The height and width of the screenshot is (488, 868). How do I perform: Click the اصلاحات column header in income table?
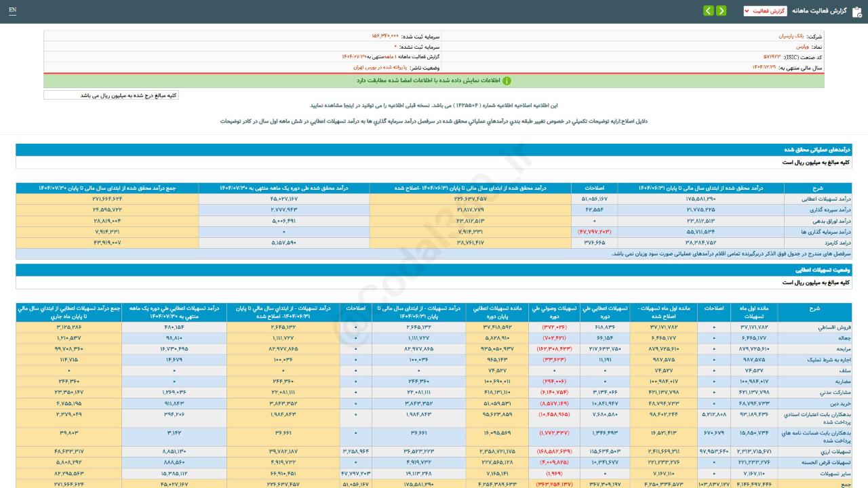(x=594, y=188)
